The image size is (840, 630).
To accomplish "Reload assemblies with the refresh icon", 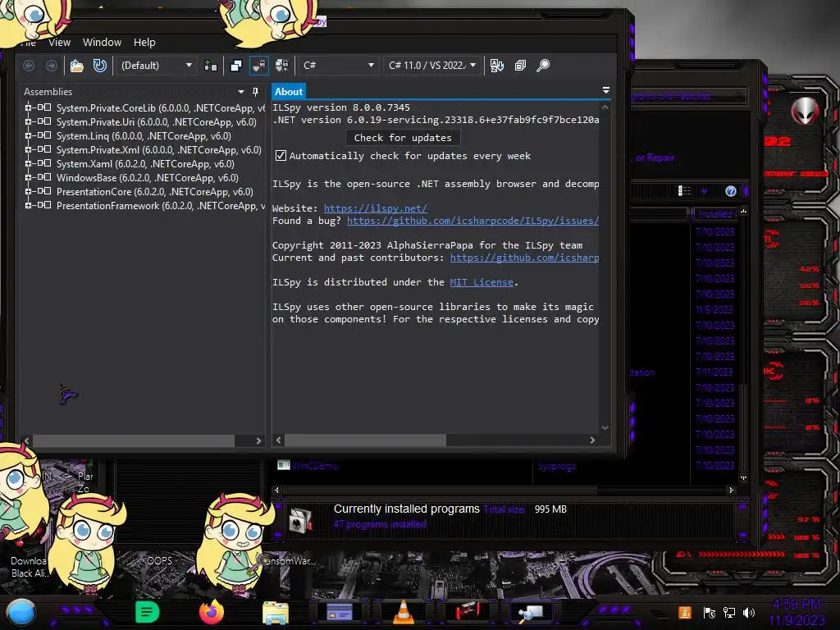I will tap(99, 66).
